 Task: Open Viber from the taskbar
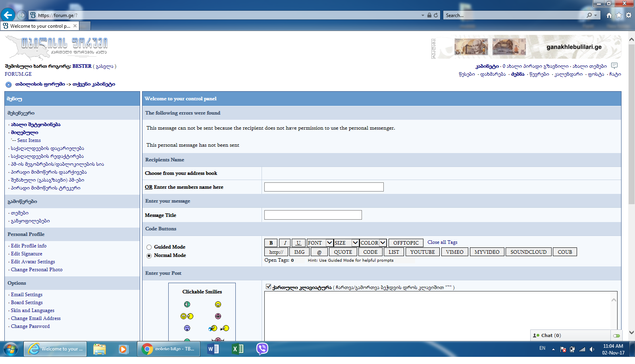coord(262,349)
